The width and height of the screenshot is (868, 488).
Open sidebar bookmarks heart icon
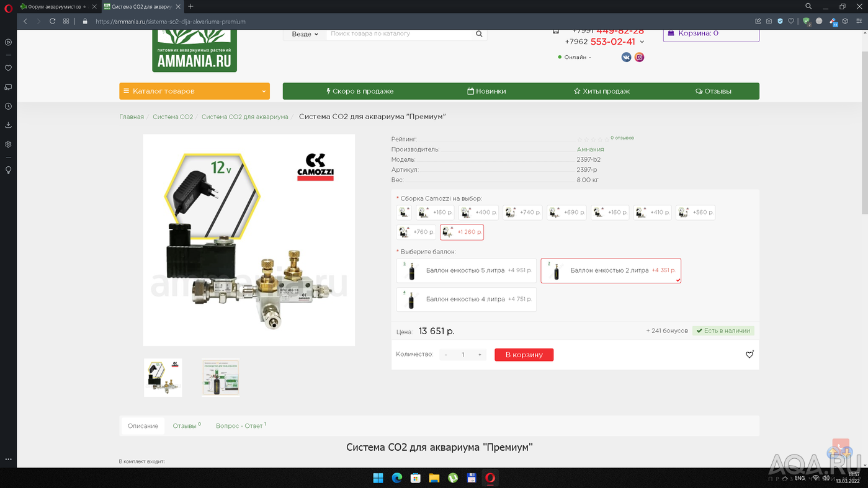click(x=8, y=68)
